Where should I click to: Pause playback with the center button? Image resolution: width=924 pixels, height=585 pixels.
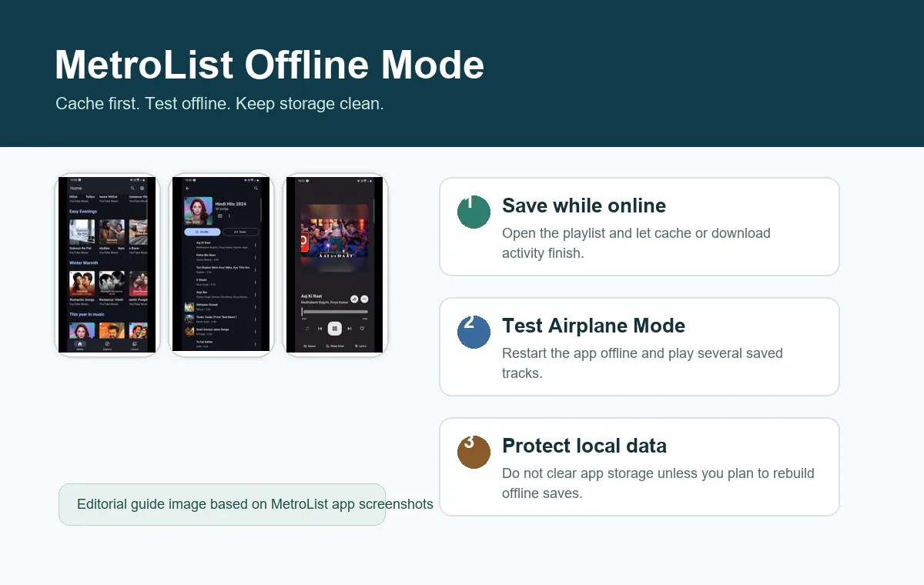[334, 329]
